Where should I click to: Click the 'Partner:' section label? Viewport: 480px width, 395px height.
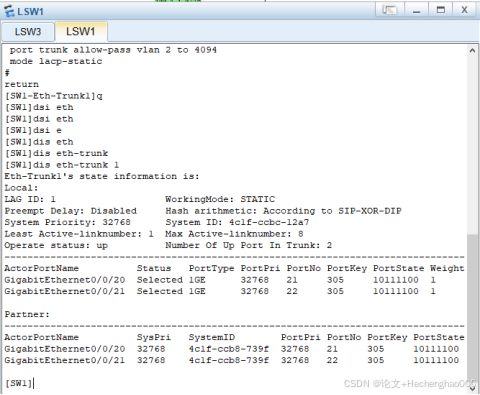click(x=27, y=314)
